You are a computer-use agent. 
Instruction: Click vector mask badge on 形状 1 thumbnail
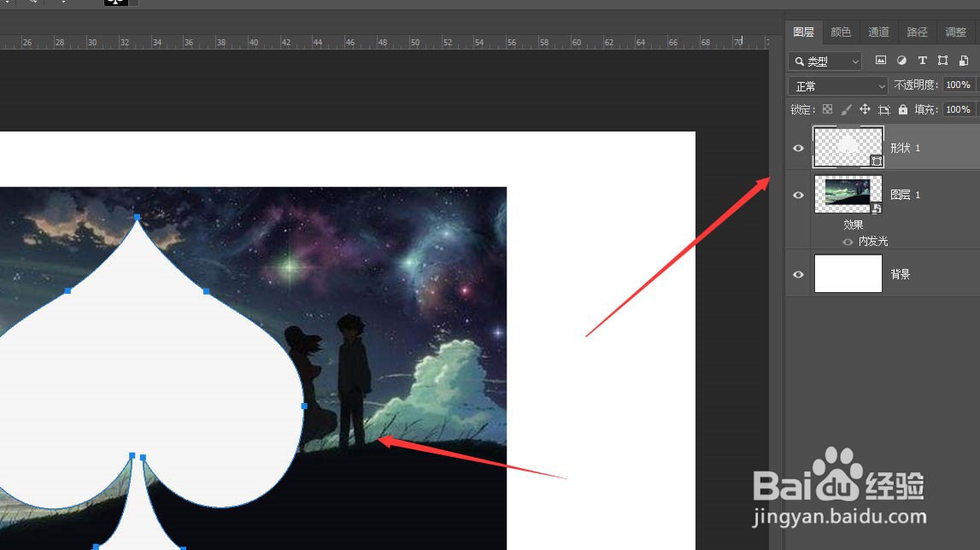877,161
